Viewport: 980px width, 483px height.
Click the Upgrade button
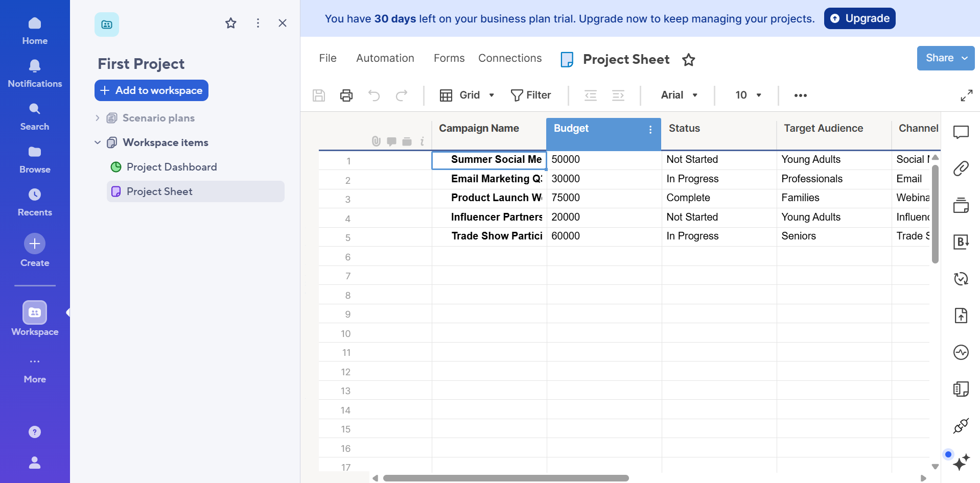pyautogui.click(x=859, y=18)
